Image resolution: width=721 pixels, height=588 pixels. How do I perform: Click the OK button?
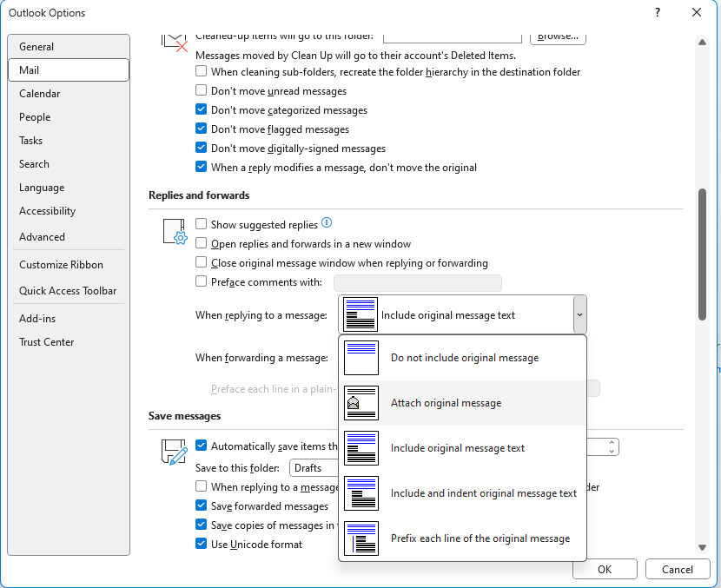click(605, 569)
